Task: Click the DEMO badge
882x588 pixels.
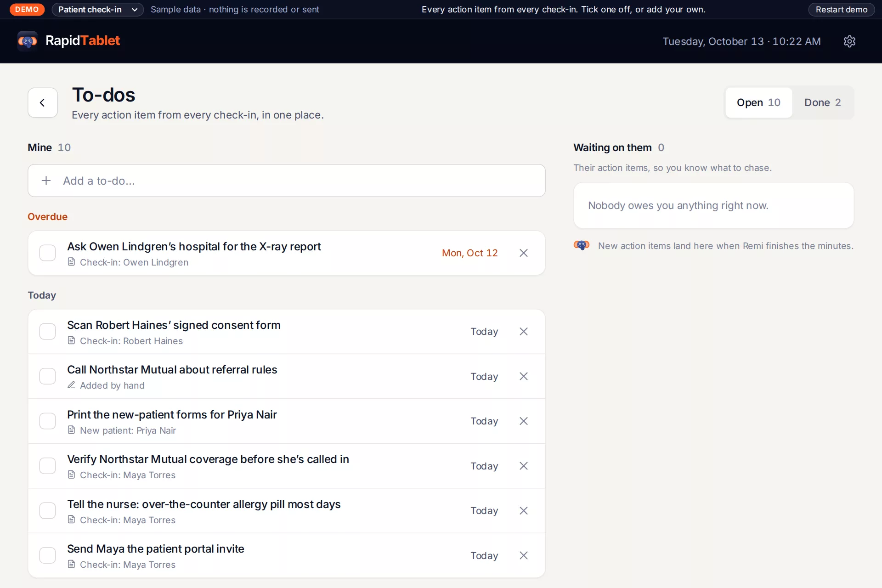Action: [x=27, y=10]
